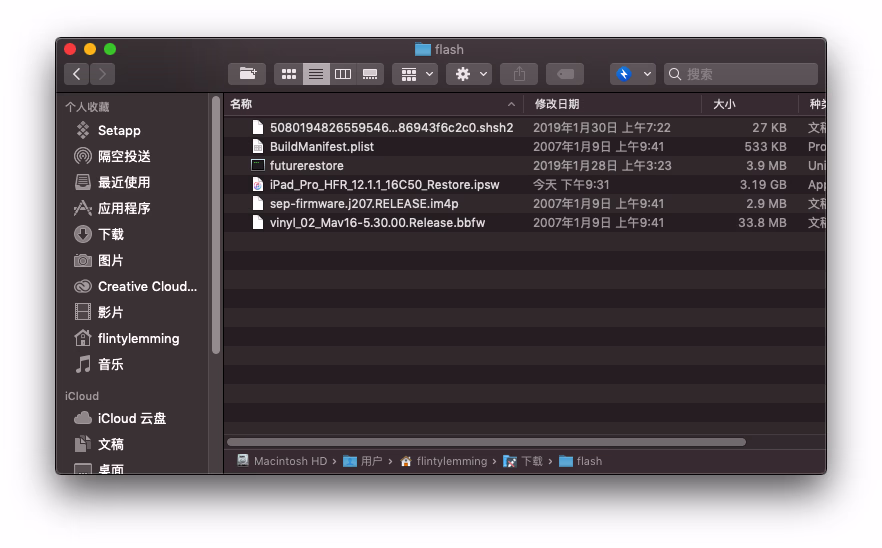This screenshot has width=882, height=548.
Task: Open AirDrop (隔空投送) in sidebar
Action: coord(124,156)
